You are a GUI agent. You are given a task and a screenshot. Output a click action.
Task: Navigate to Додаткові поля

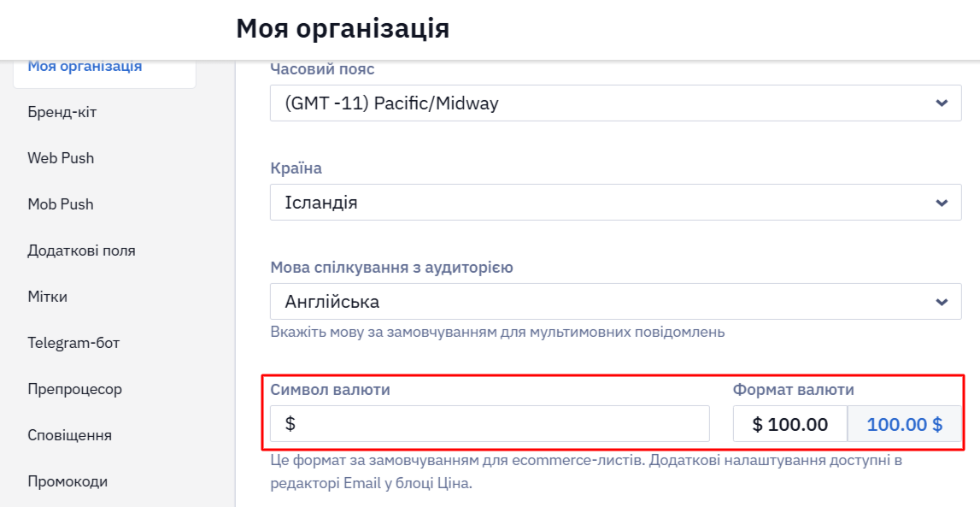(x=81, y=251)
